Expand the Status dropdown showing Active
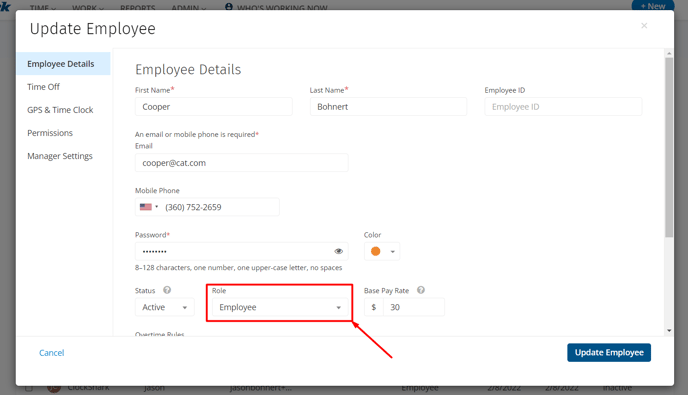This screenshot has width=688, height=395. pos(165,307)
